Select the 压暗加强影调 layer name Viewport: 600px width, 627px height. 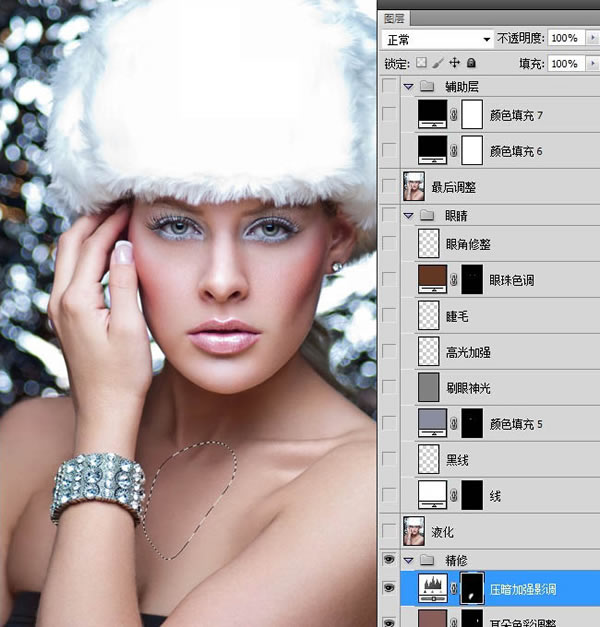point(523,589)
